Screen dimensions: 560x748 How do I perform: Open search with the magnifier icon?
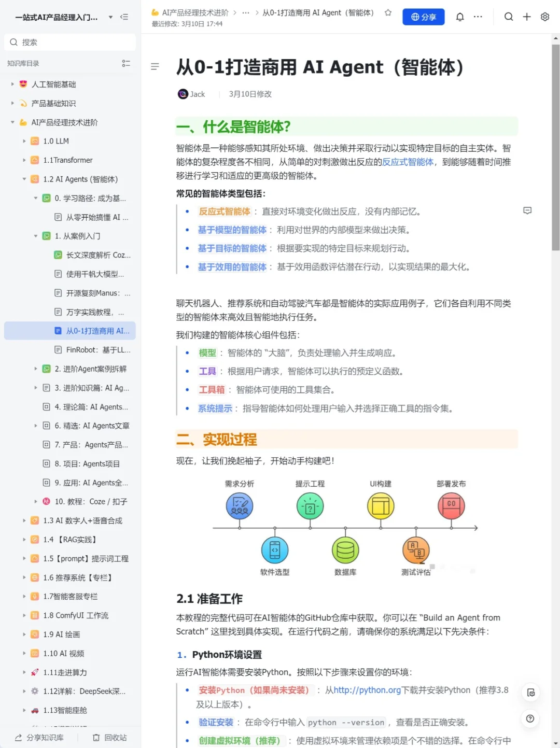click(509, 17)
